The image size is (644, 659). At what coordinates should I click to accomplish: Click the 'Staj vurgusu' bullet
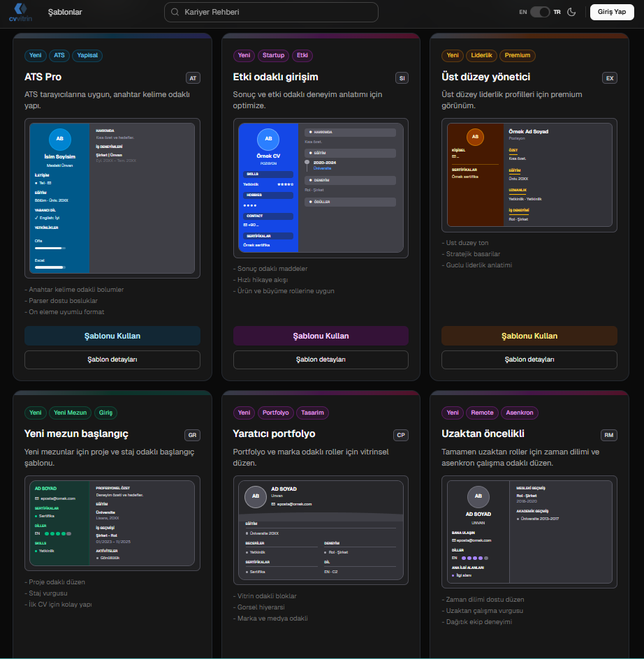[46, 593]
